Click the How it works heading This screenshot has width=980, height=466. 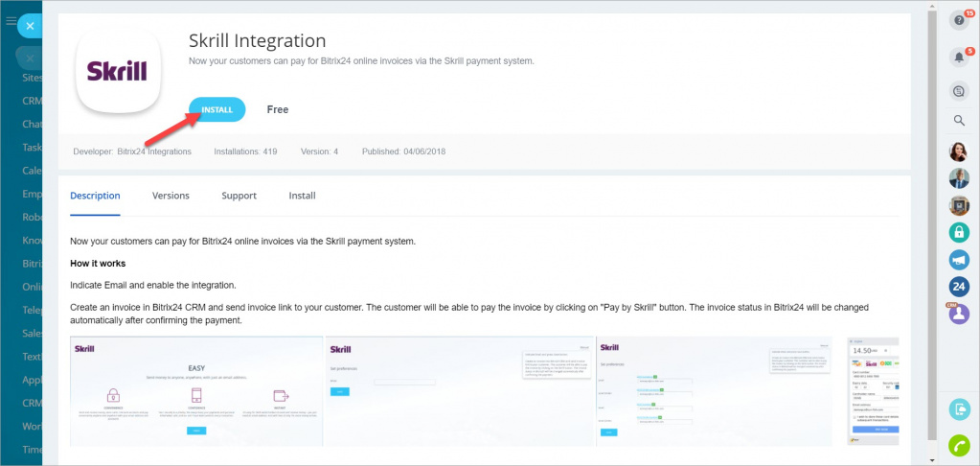point(98,264)
